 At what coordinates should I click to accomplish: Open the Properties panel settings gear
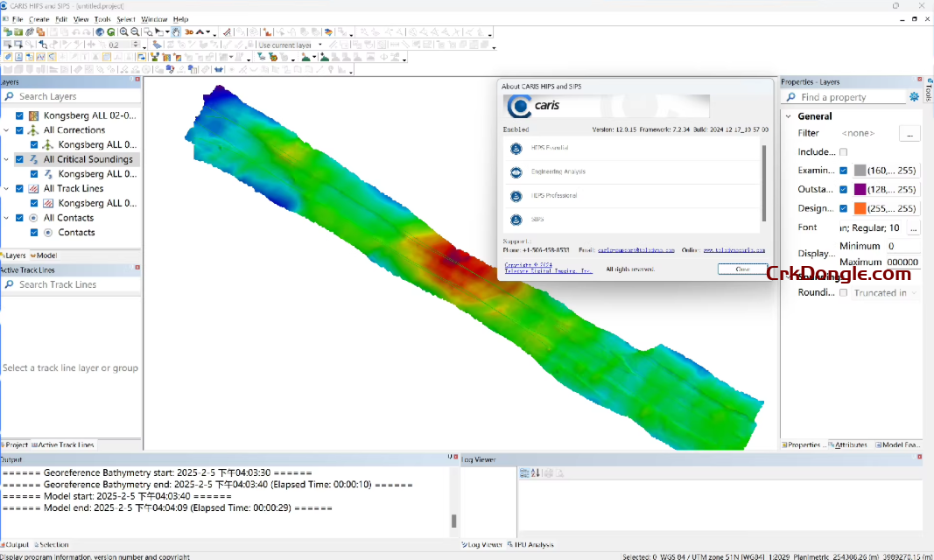pyautogui.click(x=915, y=97)
